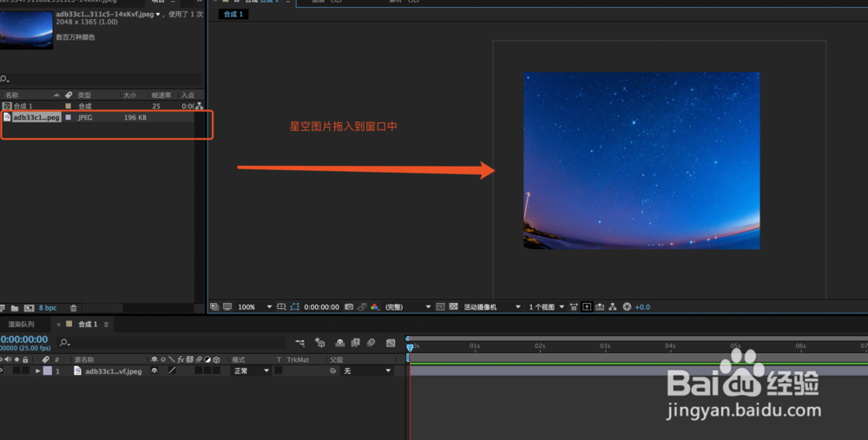The height and width of the screenshot is (440, 868).
Task: Open the 合成 1 timeline panel menu
Action: click(106, 325)
